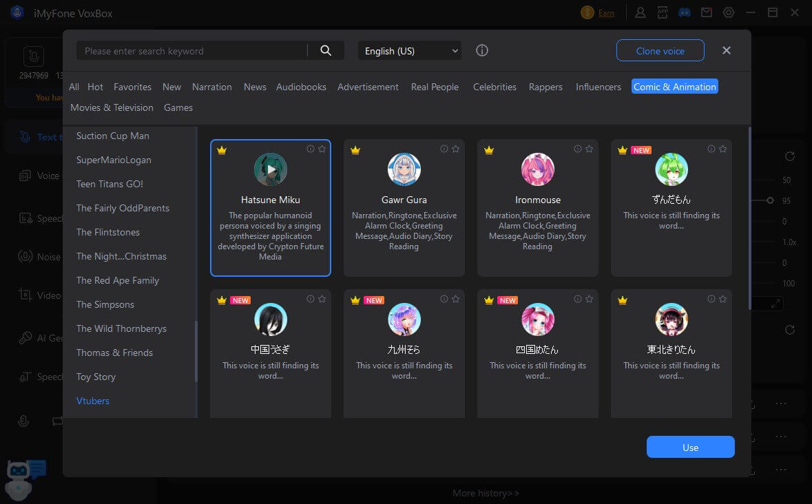The image size is (812, 504).
Task: Favorite the 東北きりたん voice star
Action: pyautogui.click(x=723, y=299)
